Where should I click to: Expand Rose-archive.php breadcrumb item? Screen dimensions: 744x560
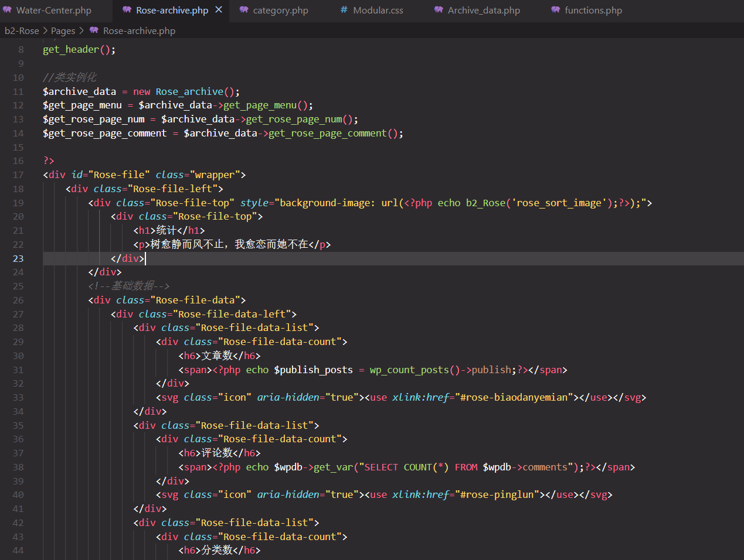point(139,30)
